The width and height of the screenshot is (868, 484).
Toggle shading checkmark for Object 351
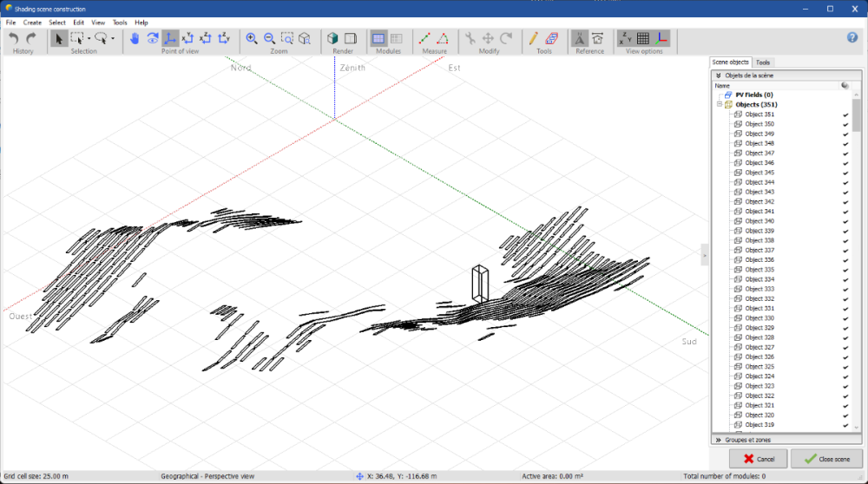pos(845,114)
